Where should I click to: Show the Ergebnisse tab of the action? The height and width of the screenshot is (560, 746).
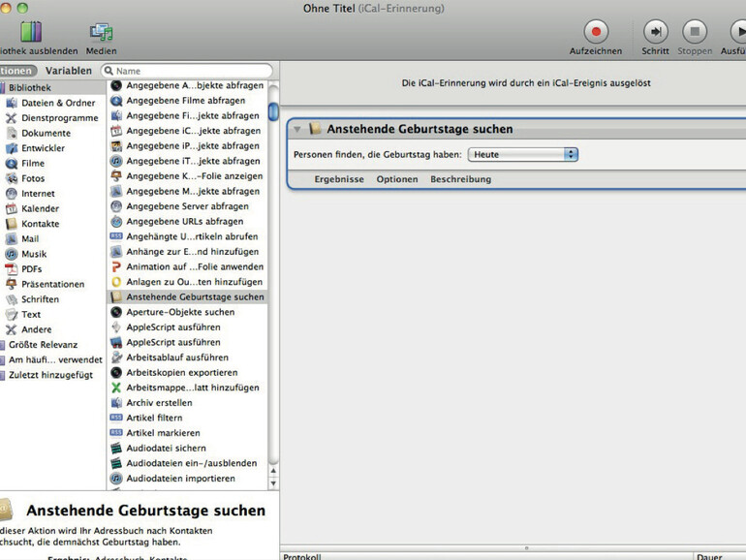click(339, 179)
